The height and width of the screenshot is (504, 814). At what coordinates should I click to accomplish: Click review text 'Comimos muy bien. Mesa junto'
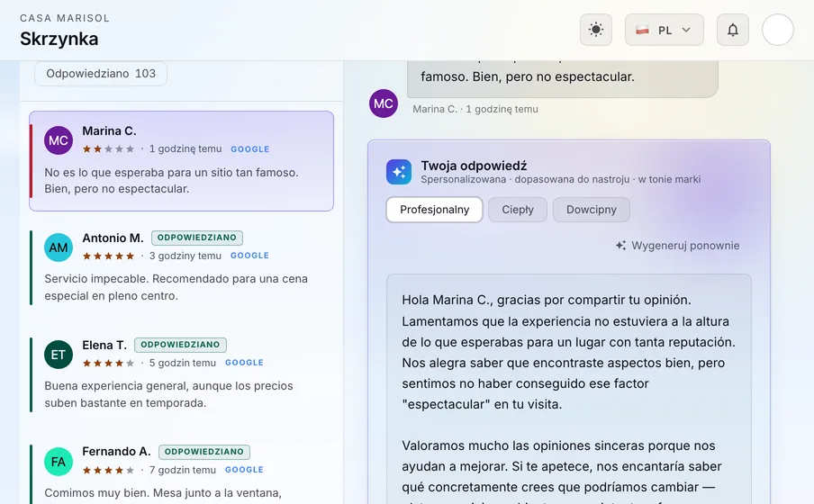click(163, 492)
